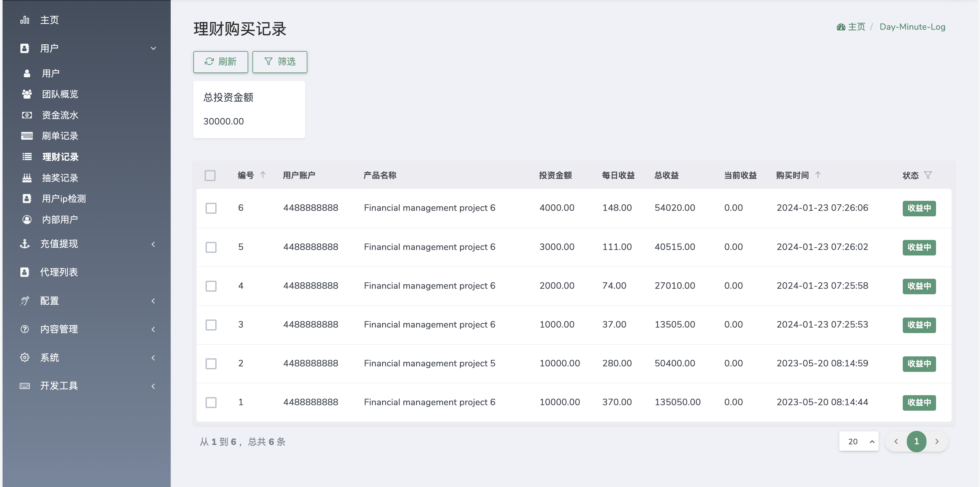Sort by 编号 arrow icon
Screen dimensions: 980x487
click(x=263, y=175)
